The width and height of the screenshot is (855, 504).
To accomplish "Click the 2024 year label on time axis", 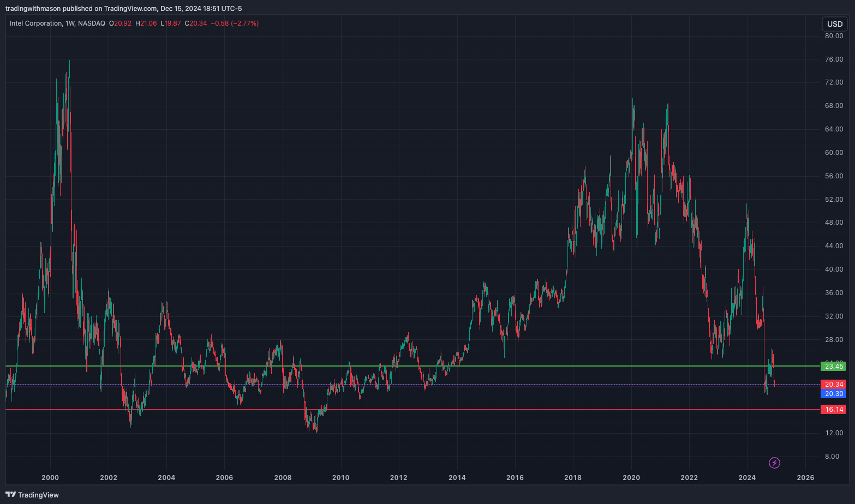I will (x=747, y=478).
